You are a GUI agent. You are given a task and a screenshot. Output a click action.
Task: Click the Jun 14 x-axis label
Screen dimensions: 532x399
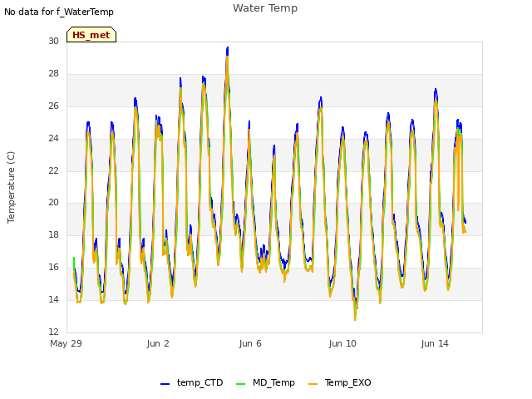pyautogui.click(x=435, y=343)
